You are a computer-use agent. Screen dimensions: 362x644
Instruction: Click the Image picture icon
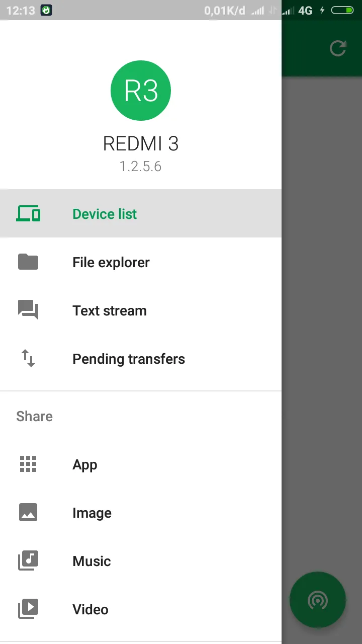28,513
